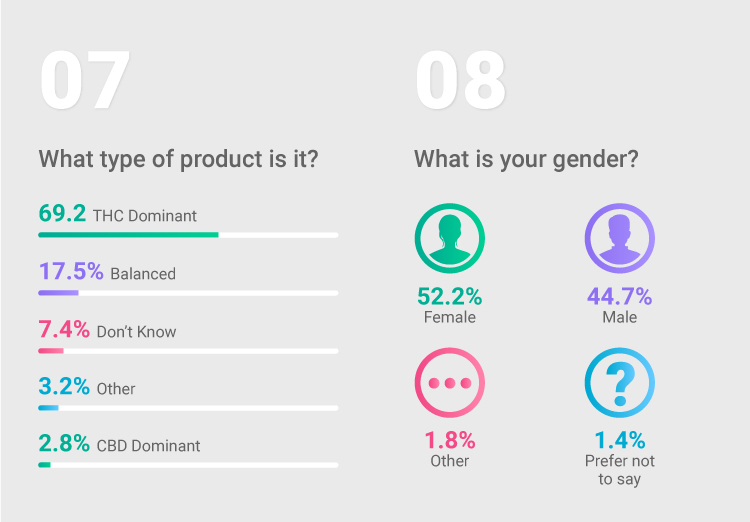Click the blue question mark icon
The height and width of the screenshot is (522, 750).
point(619,383)
